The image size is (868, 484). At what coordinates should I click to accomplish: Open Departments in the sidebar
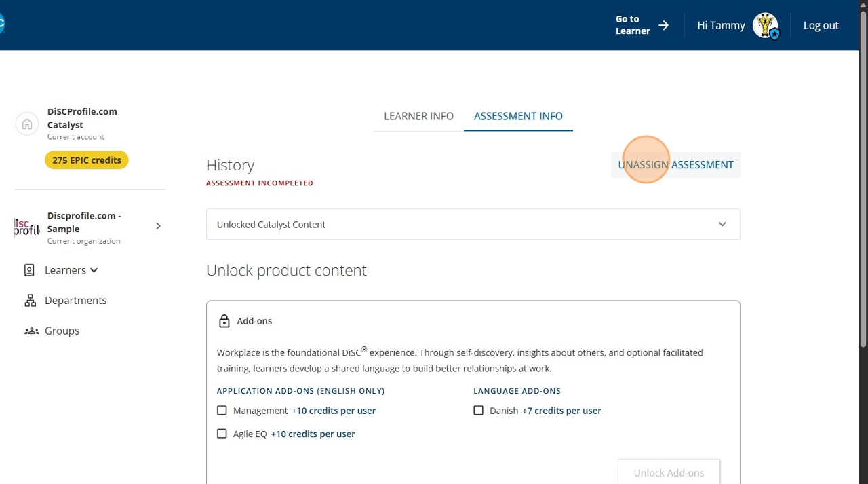point(76,301)
